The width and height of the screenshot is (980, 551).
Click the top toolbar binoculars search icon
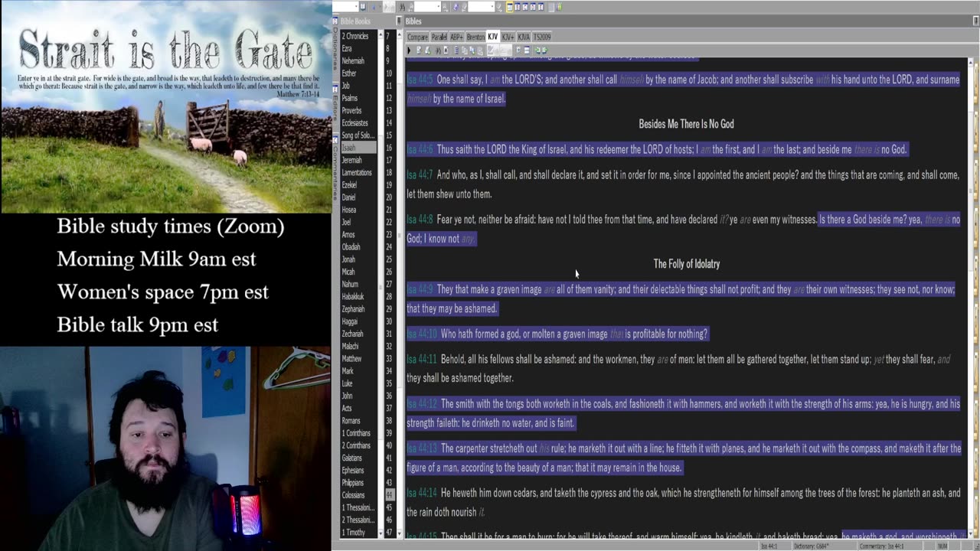click(x=402, y=7)
